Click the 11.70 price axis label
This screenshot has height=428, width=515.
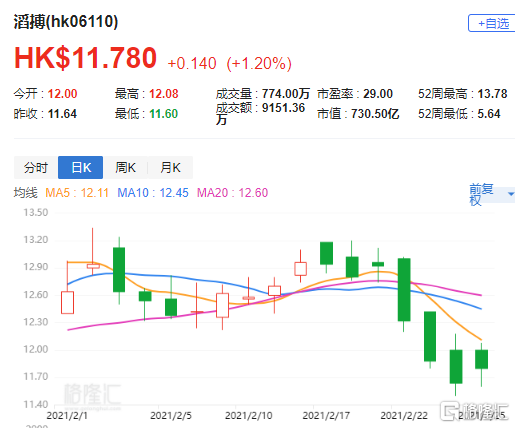[x=36, y=377]
